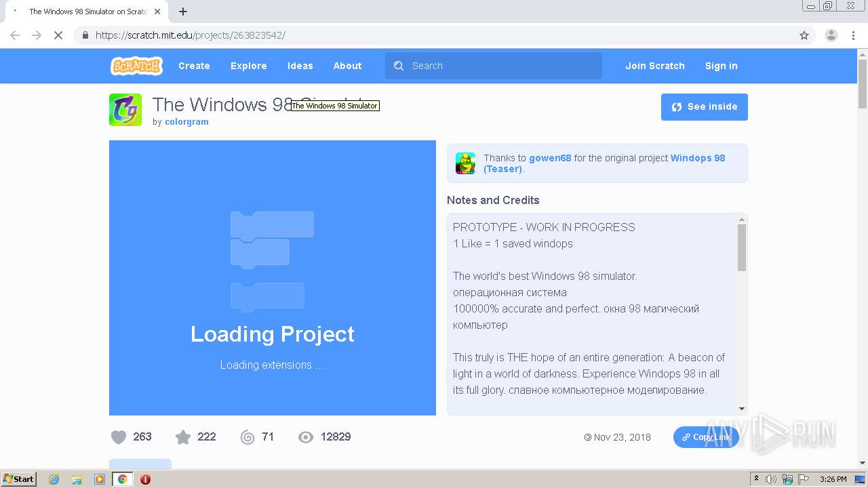This screenshot has width=868, height=488.
Task: Click the notes scrollbar down arrow
Action: point(741,409)
